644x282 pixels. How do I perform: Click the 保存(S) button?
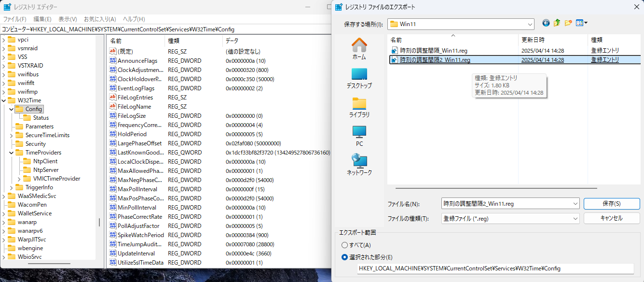click(612, 203)
